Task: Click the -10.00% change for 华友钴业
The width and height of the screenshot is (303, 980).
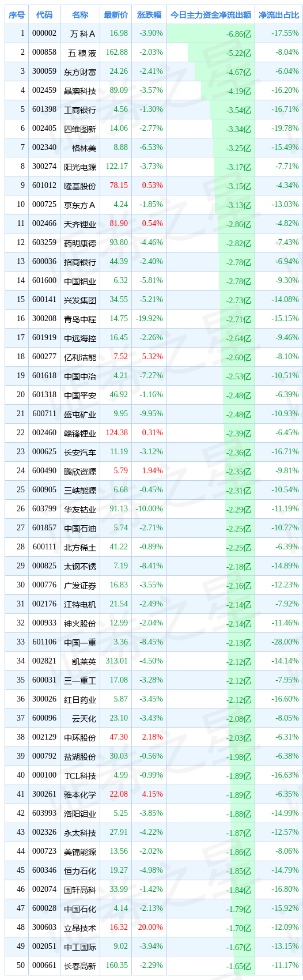Action: [x=149, y=509]
